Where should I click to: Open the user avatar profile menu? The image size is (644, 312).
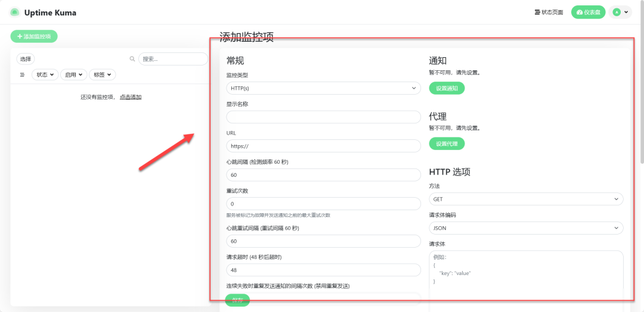tap(620, 13)
